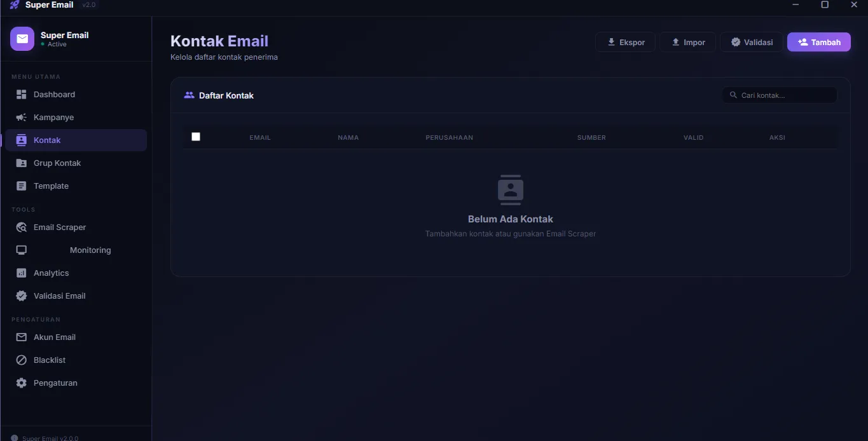Click the rocket icon in title bar
868x441 pixels.
click(x=15, y=5)
